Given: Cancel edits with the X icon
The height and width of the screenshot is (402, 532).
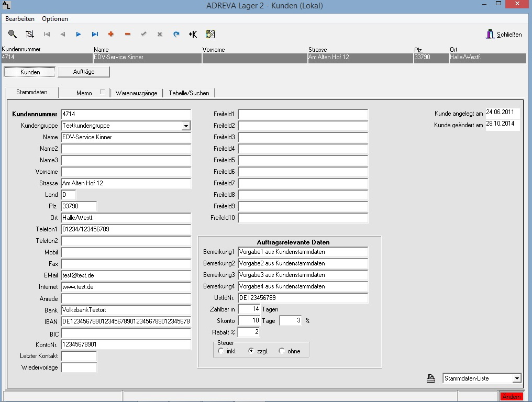Looking at the screenshot, I should pyautogui.click(x=160, y=34).
